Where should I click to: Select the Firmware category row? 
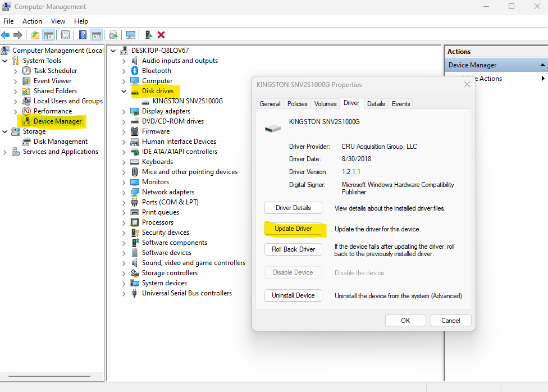(x=156, y=131)
